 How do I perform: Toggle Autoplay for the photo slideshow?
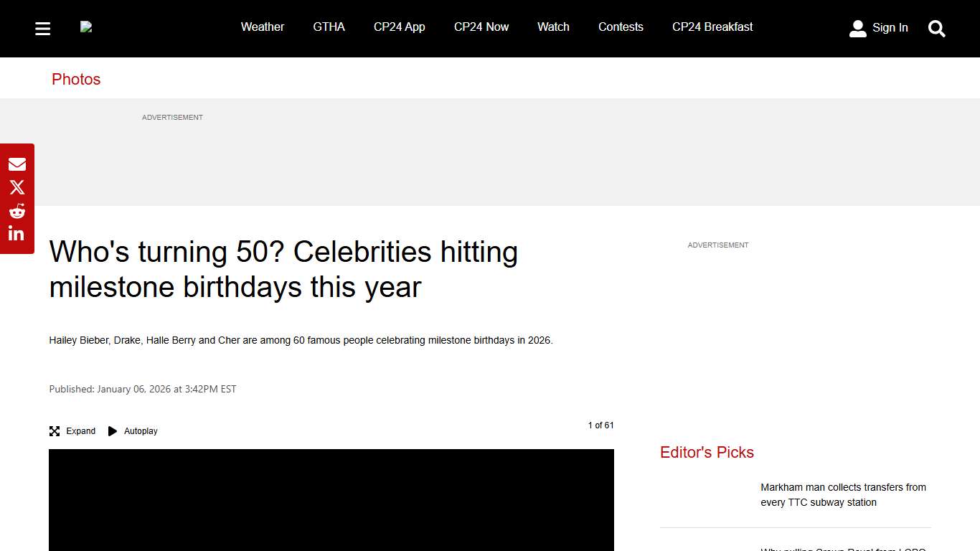133,430
